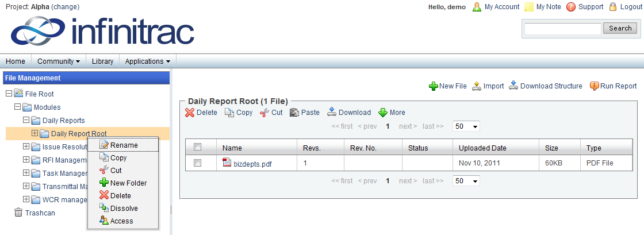
Task: Click the green arrow More icon
Action: pyautogui.click(x=383, y=113)
